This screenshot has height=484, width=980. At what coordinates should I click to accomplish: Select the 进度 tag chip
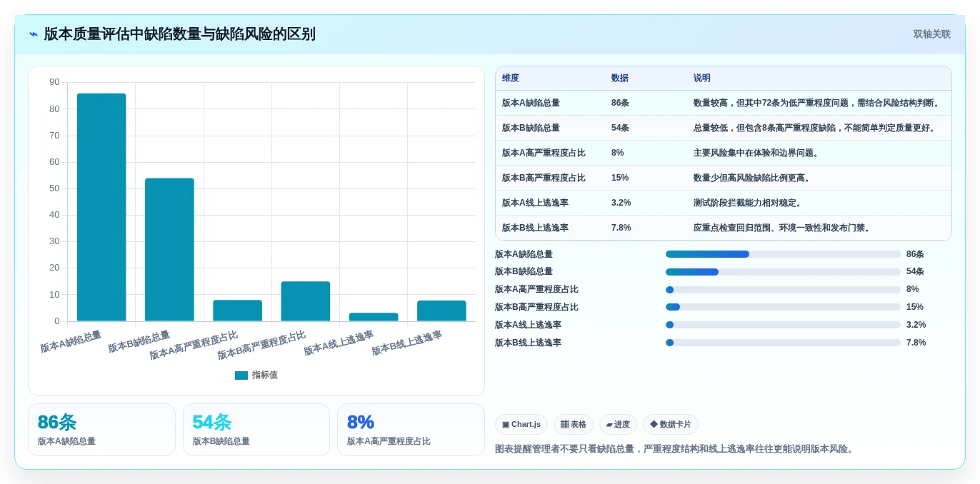pos(618,425)
